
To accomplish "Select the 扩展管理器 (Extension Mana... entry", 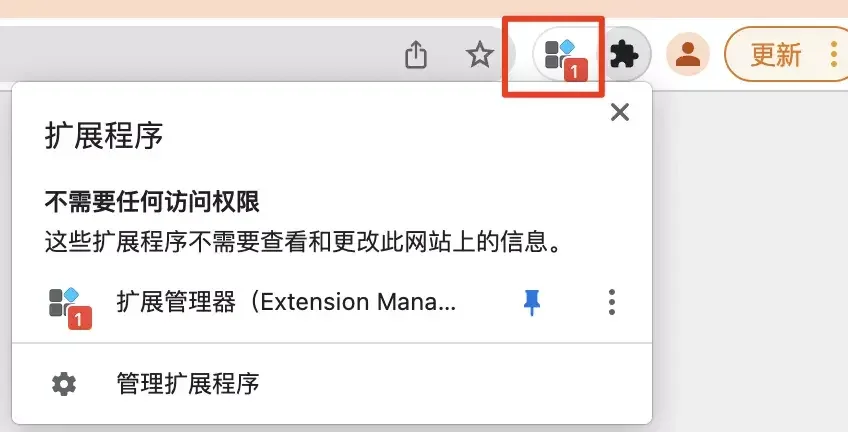I will (x=286, y=302).
